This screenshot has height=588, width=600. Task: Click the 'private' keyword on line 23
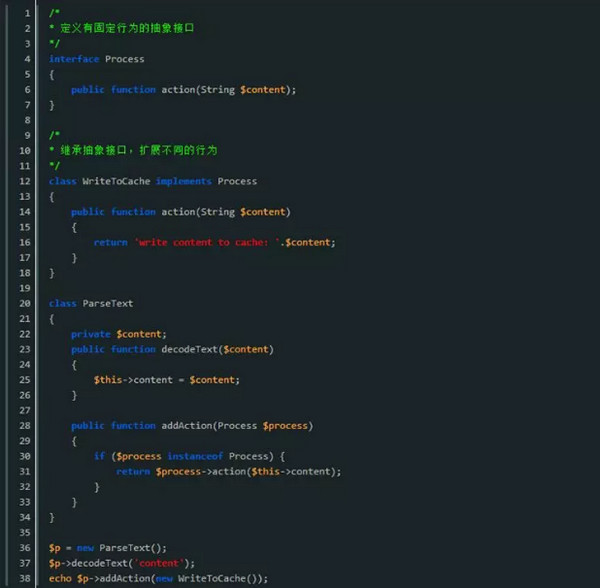click(91, 334)
